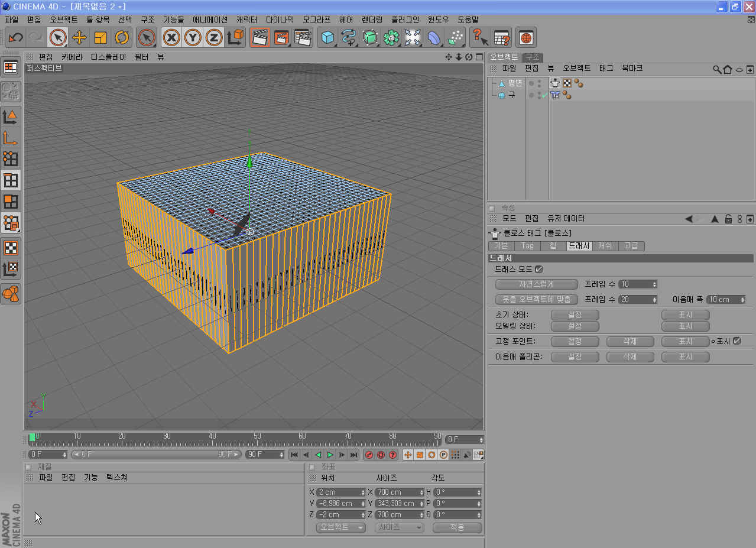
Task: Jump to the end of animation
Action: (x=353, y=455)
